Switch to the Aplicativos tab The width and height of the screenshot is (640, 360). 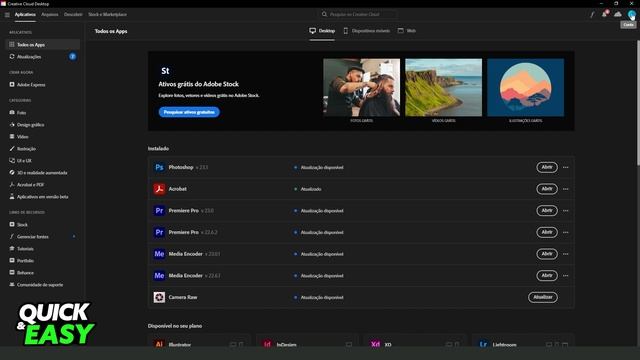coord(25,14)
